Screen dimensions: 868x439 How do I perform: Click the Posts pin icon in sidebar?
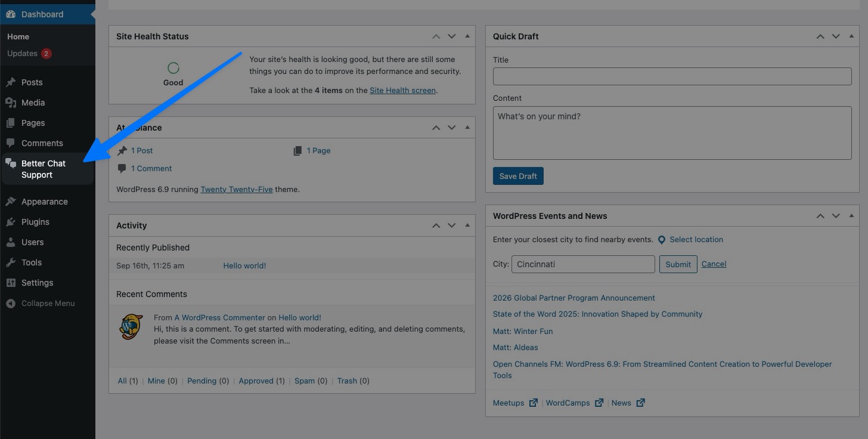pyautogui.click(x=11, y=82)
